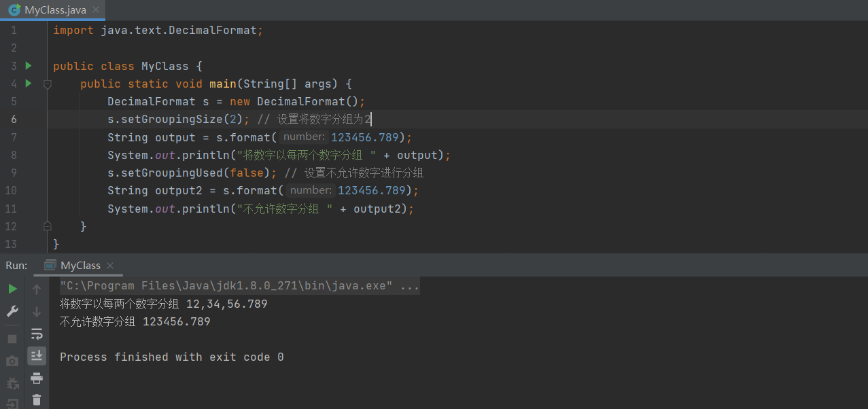Toggle soft-wrap in Run console
The height and width of the screenshot is (409, 868).
pyautogui.click(x=37, y=334)
